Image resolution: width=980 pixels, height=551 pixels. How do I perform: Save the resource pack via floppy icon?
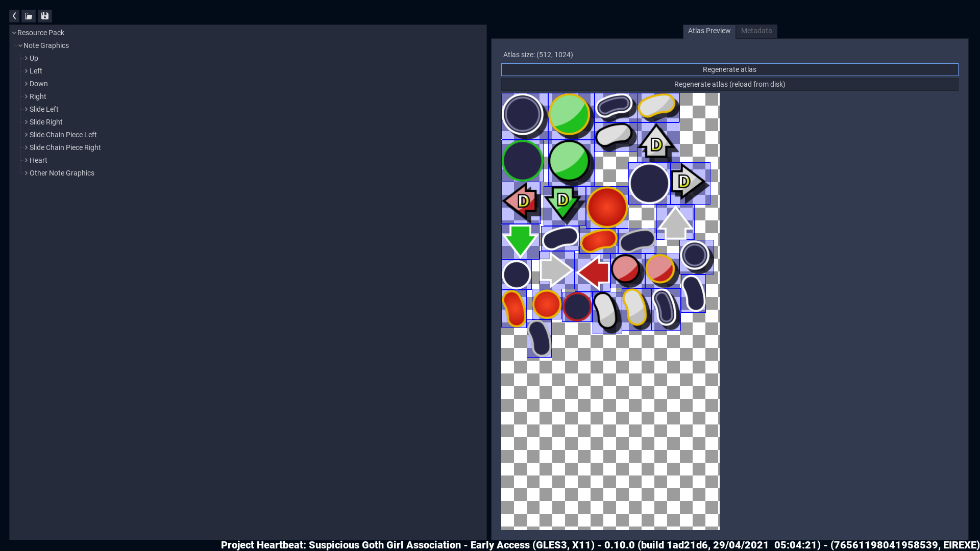45,16
